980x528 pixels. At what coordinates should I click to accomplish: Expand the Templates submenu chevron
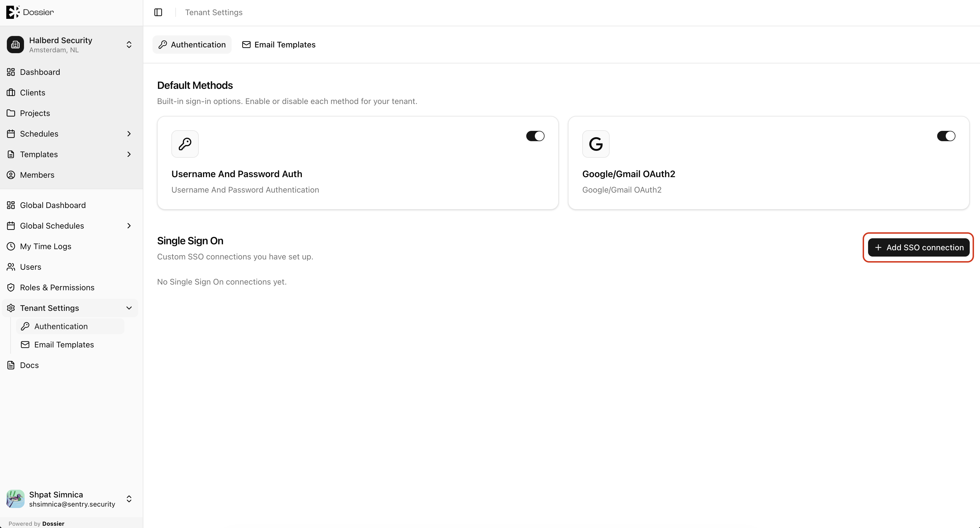129,154
